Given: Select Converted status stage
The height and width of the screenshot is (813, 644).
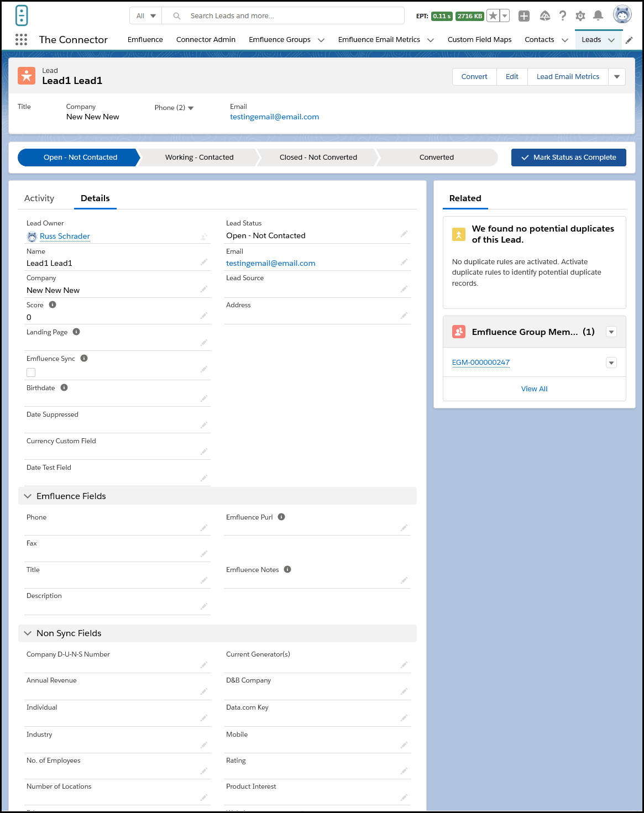Looking at the screenshot, I should (437, 158).
